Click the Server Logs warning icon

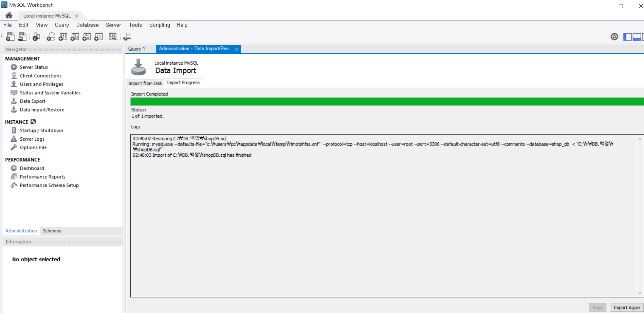click(14, 139)
